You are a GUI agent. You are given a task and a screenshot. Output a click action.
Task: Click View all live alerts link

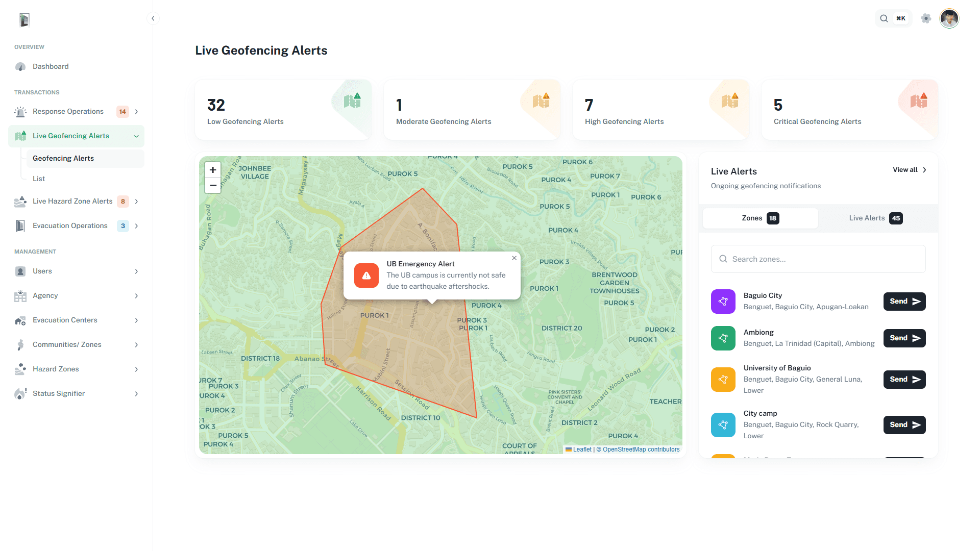coord(909,170)
